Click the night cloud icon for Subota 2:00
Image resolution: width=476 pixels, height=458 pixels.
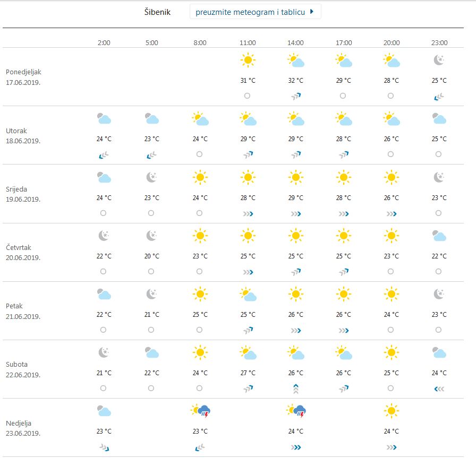click(104, 352)
